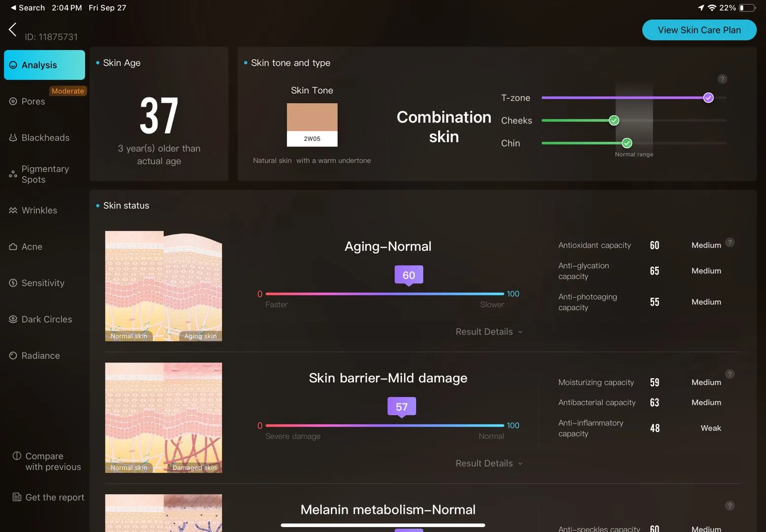Tap the back arrow icon
Image resolution: width=766 pixels, height=532 pixels.
13,30
